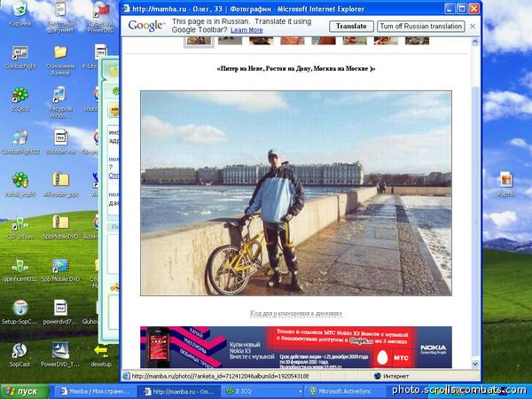Select the Setup-SopC... installer icon
This screenshot has height=399, width=532.
[20, 312]
